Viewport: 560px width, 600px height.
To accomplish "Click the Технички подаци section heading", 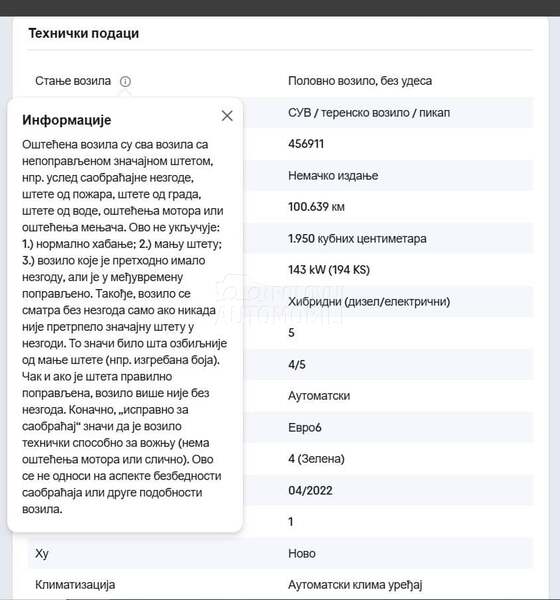I will [x=83, y=33].
